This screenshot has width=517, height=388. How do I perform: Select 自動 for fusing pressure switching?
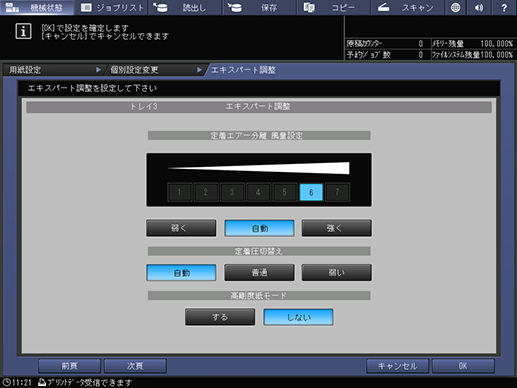pyautogui.click(x=181, y=273)
